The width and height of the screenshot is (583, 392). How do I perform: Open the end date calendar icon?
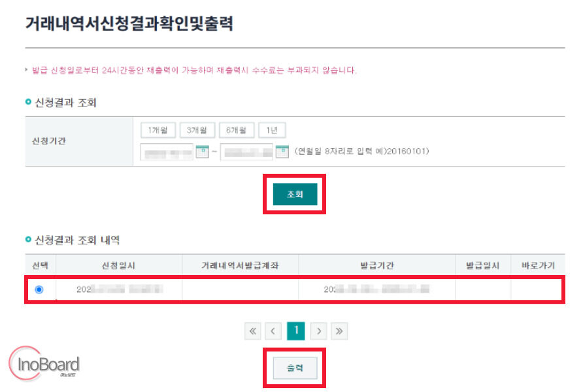282,152
